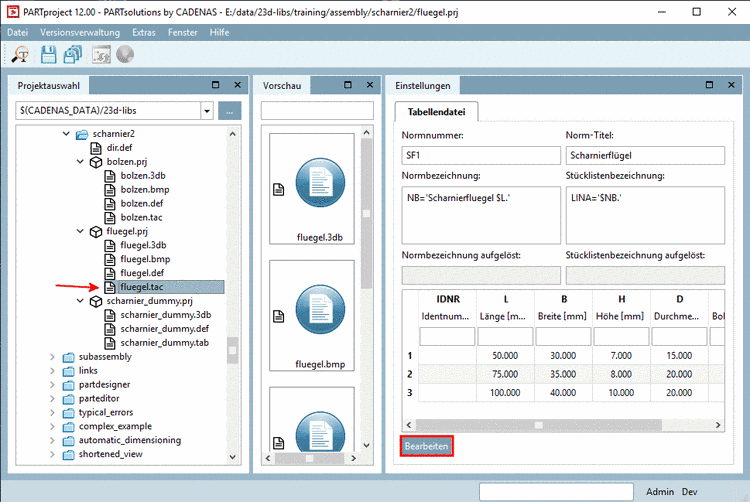Click the scharnier2 open folder icon
The width and height of the screenshot is (750, 502).
(x=83, y=134)
